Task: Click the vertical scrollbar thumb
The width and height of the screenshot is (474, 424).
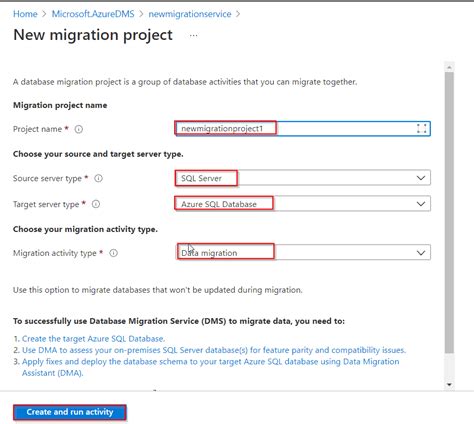Action: (449, 212)
